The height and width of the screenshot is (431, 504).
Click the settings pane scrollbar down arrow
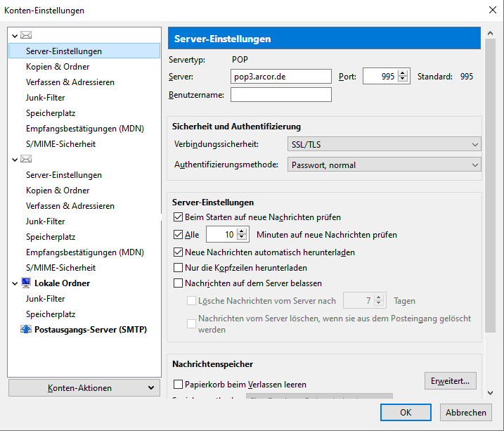490,392
